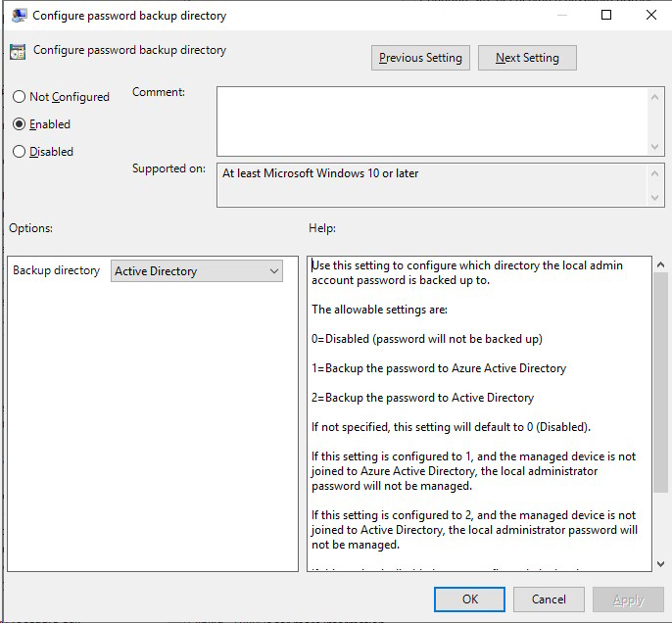Click the Comment box scroll up arrow
672x623 pixels.
(x=656, y=96)
